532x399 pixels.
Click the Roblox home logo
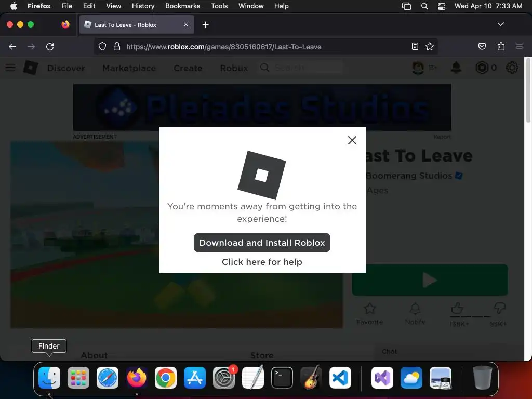[31, 68]
